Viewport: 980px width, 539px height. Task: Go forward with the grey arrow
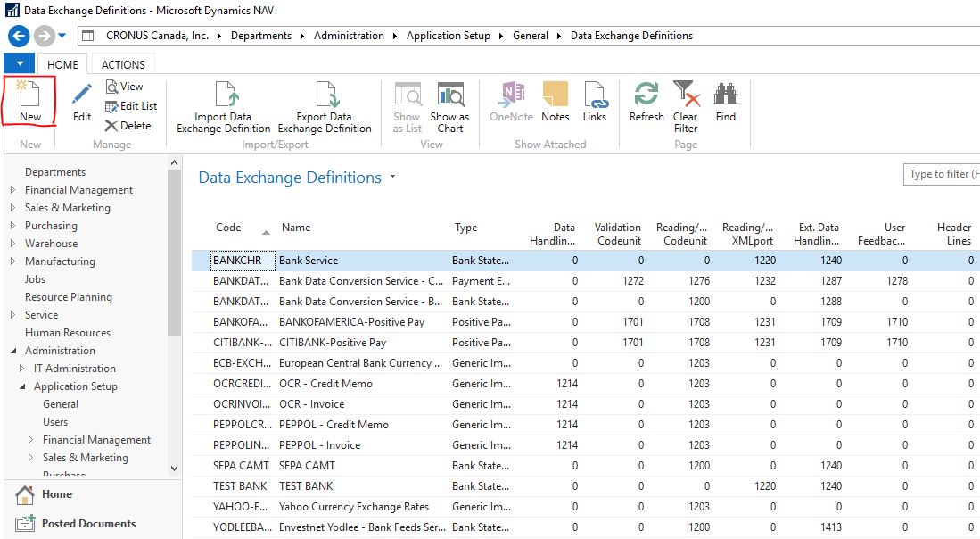[43, 36]
